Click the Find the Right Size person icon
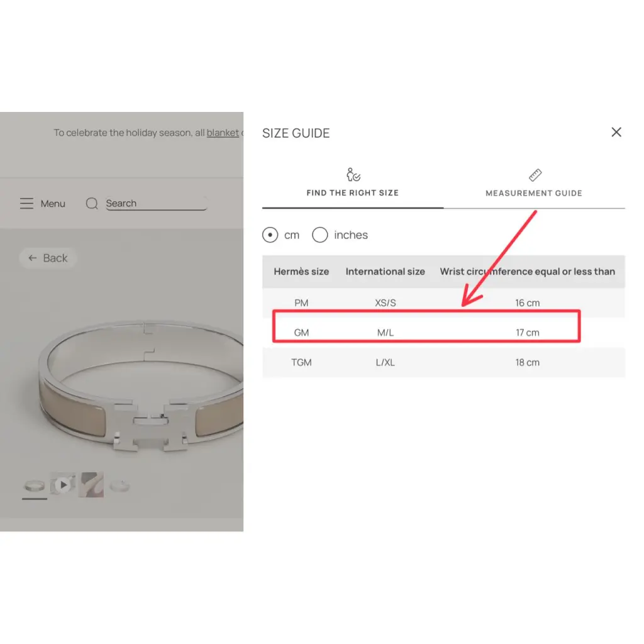Screen dimensions: 644x644 353,175
